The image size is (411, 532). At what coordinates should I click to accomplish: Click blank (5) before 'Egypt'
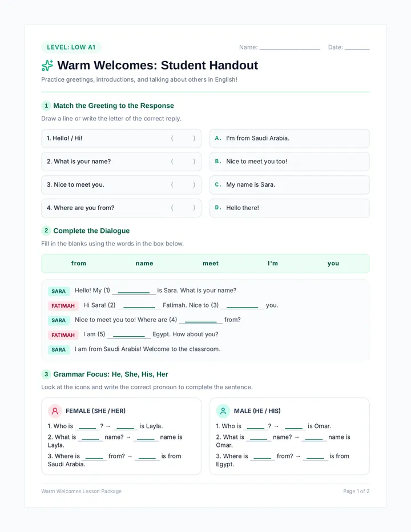click(x=129, y=334)
